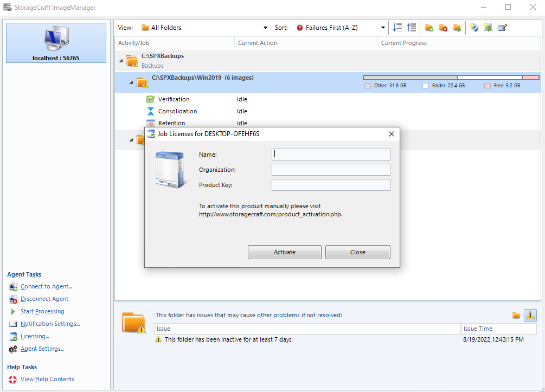Click the warning triangle toggle in the issues panel
The width and height of the screenshot is (545, 392).
(530, 315)
